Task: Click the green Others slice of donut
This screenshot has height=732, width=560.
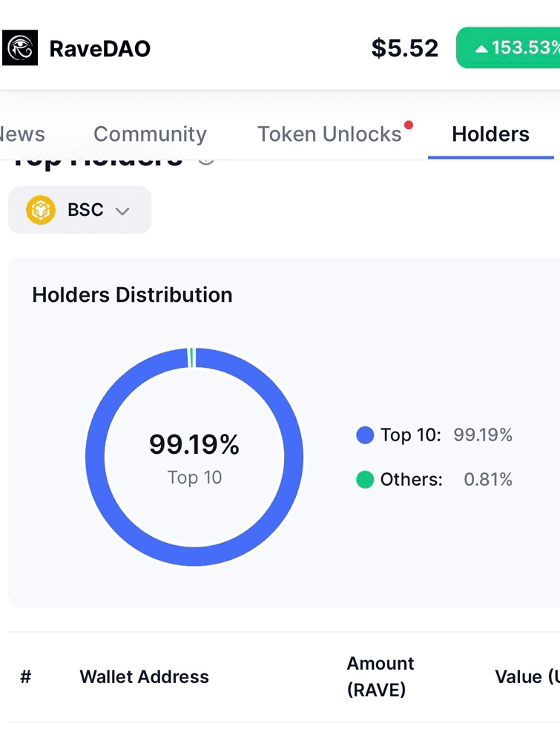Action: tap(191, 357)
